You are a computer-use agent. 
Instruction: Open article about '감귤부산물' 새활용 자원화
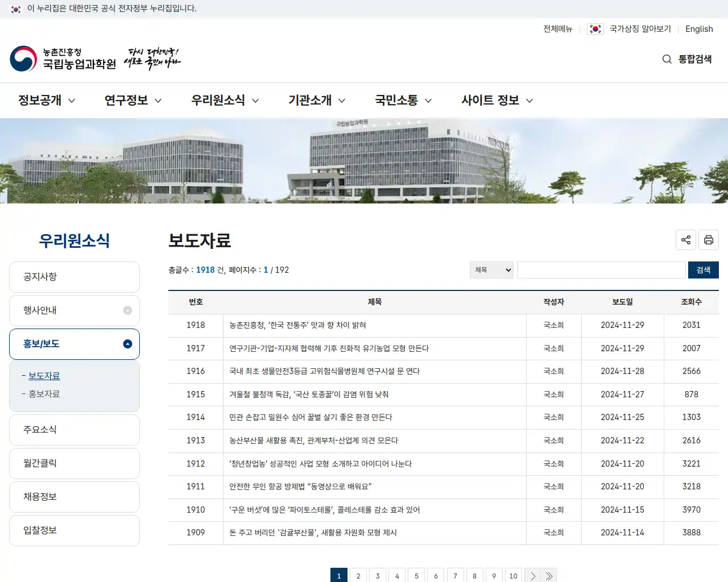[x=313, y=533]
